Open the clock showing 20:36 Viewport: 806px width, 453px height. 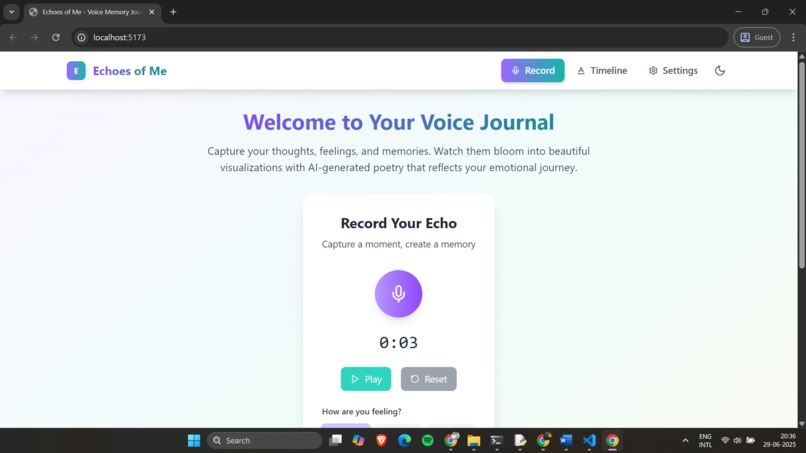[x=780, y=441]
